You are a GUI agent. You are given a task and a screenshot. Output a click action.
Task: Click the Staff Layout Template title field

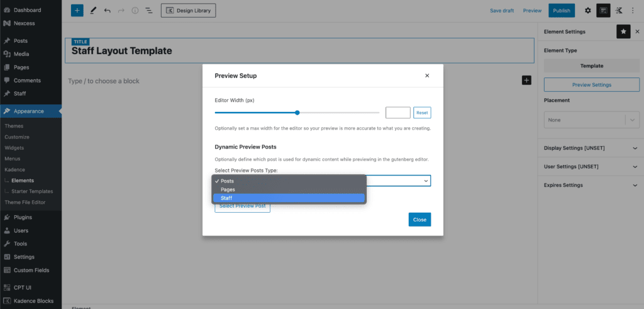tap(299, 51)
